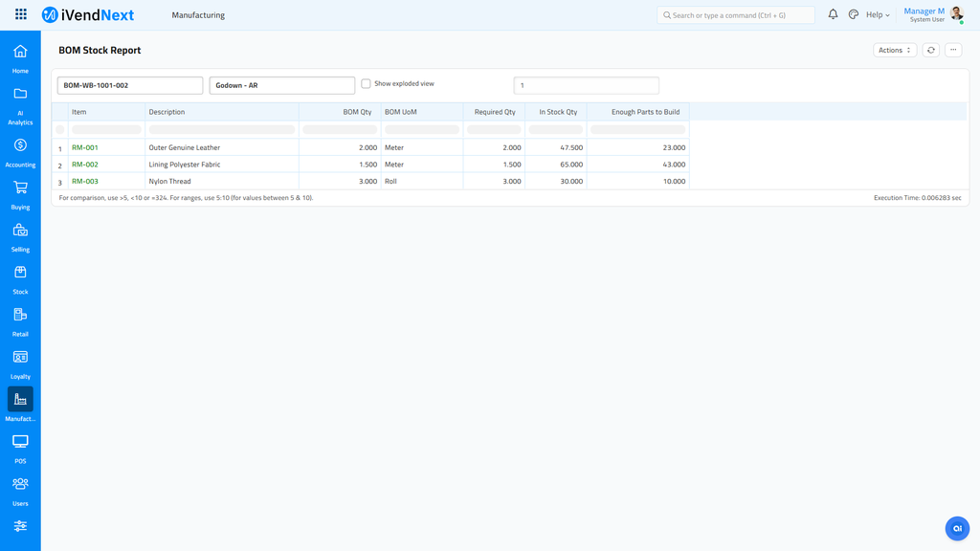This screenshot has width=980, height=551.
Task: Open Retail module
Action: click(20, 322)
